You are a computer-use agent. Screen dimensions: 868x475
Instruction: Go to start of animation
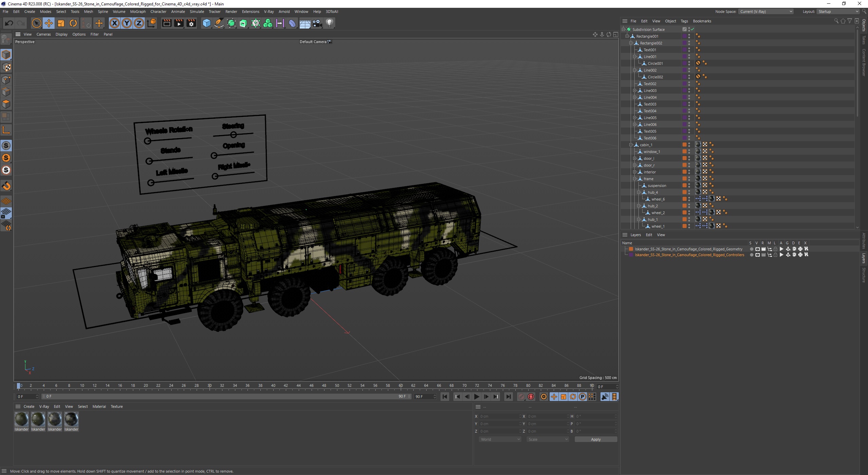click(445, 397)
